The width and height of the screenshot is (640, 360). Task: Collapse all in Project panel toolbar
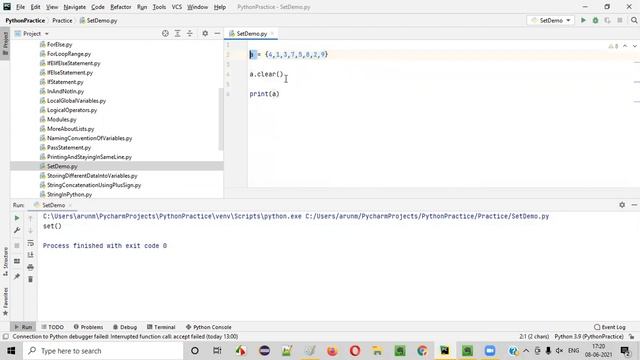pos(190,33)
